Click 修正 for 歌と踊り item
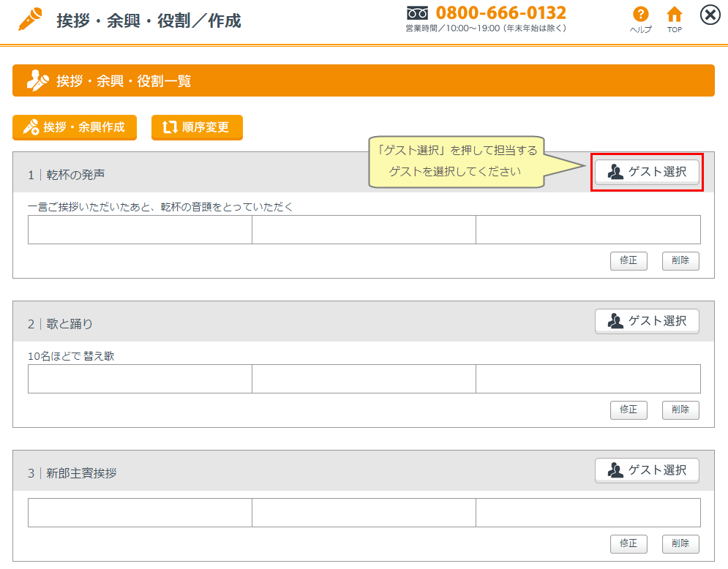The width and height of the screenshot is (728, 569). tap(628, 410)
